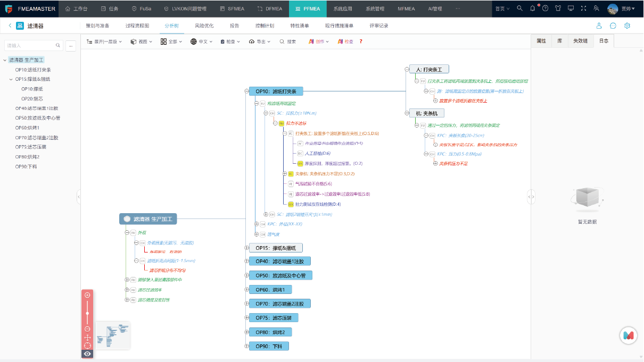Expand the OP15 撑纸&捆纸 mind map node
This screenshot has height=362, width=644.
[x=246, y=248]
